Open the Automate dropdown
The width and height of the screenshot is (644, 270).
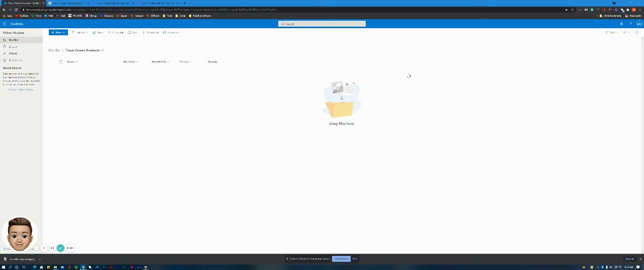point(173,32)
